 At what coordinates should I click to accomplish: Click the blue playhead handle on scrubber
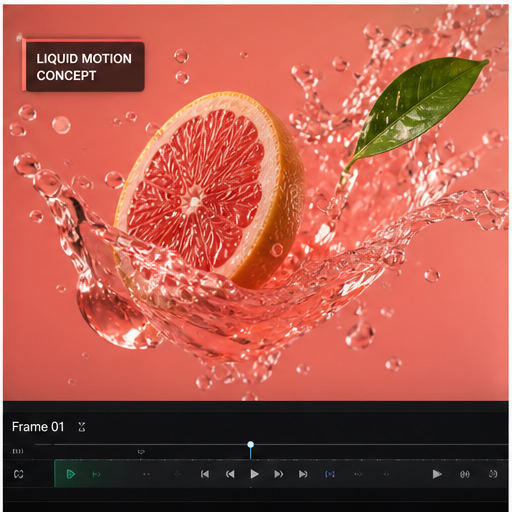pos(251,445)
